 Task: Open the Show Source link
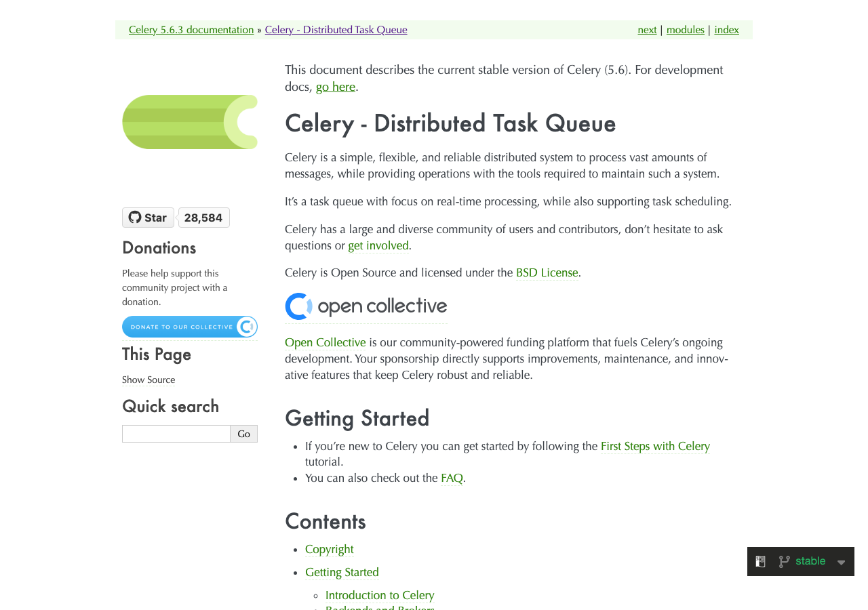(x=149, y=380)
